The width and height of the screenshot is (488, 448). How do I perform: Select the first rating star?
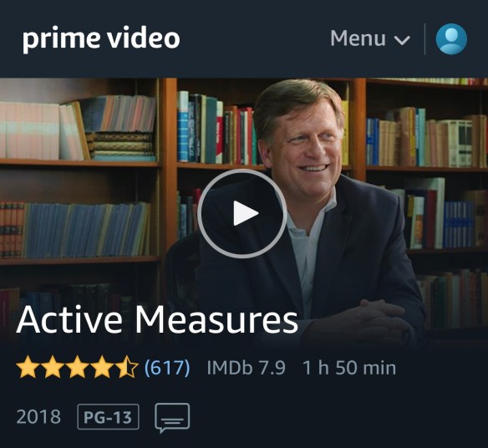28,368
